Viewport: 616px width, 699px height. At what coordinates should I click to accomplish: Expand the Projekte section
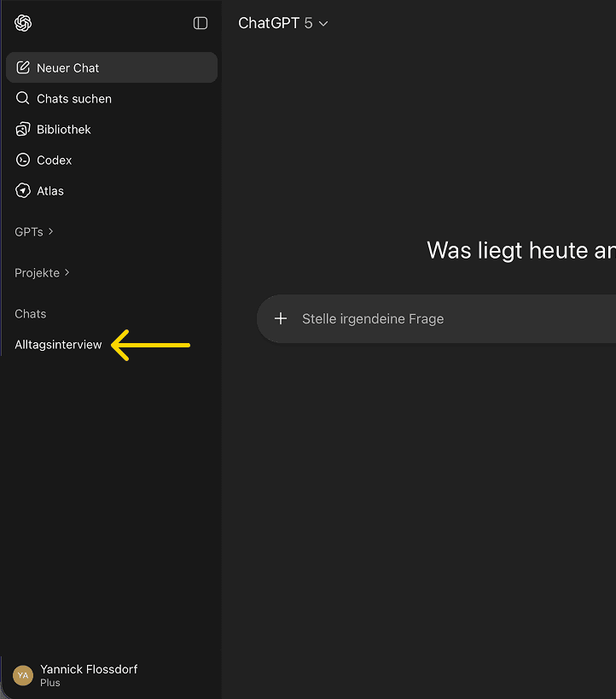[x=42, y=272]
